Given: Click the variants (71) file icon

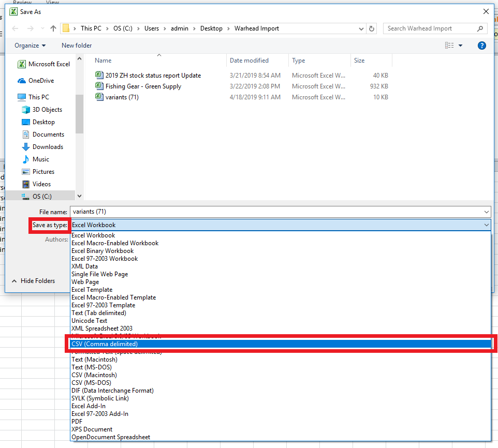Looking at the screenshot, I should (x=99, y=97).
